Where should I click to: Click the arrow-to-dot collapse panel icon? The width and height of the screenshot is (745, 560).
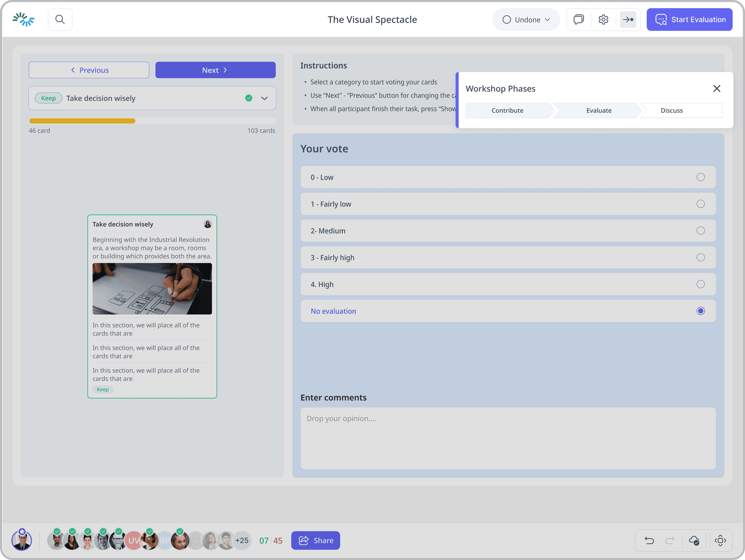628,20
